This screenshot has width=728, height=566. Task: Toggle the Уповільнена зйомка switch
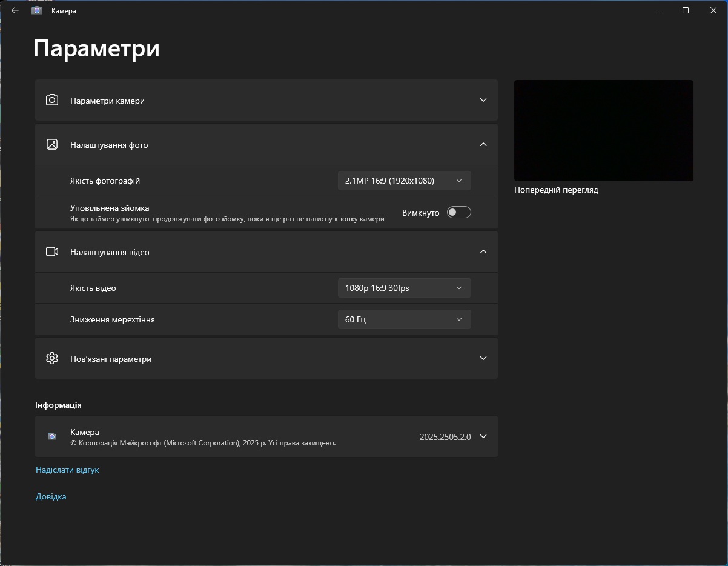[x=458, y=212]
